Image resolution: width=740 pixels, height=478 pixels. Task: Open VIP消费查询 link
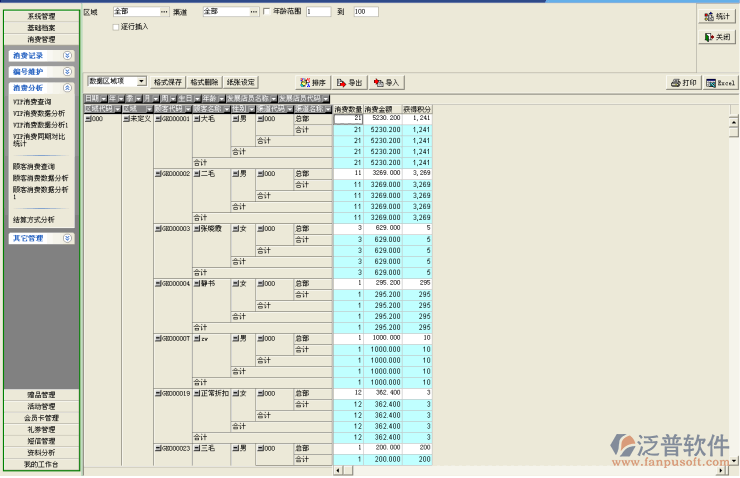(32, 102)
